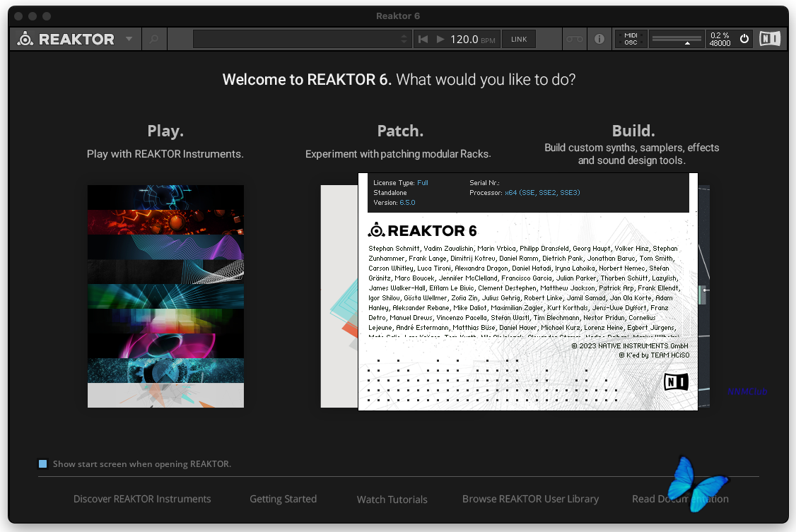Toggle Ableton LINK button
Viewport: 796px width, 532px height.
point(519,39)
